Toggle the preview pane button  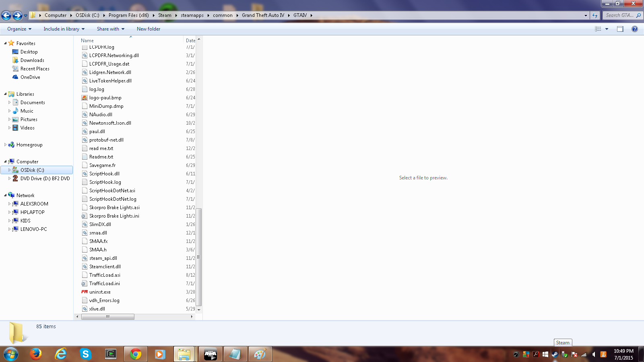(620, 29)
